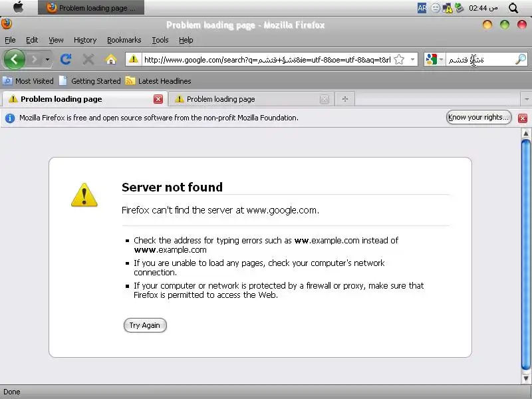This screenshot has height=399, width=532.
Task: Click the green tray icon beside the clock
Action: (459, 7)
